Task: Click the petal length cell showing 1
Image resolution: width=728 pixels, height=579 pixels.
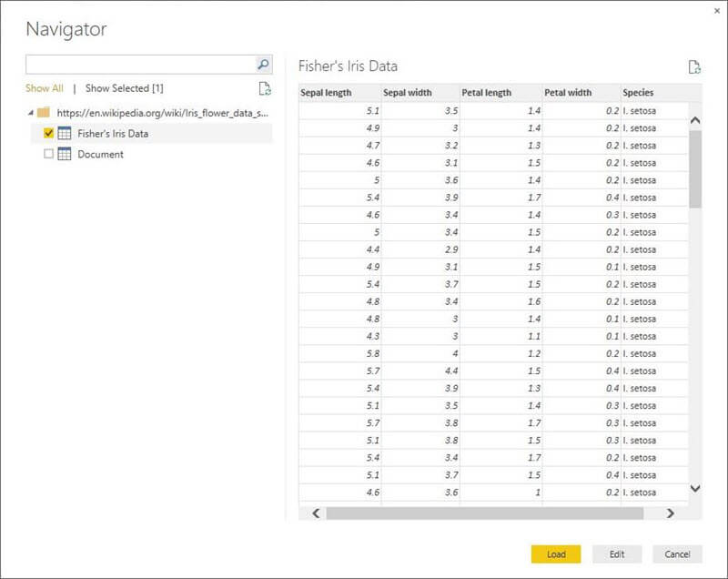Action: pos(501,493)
